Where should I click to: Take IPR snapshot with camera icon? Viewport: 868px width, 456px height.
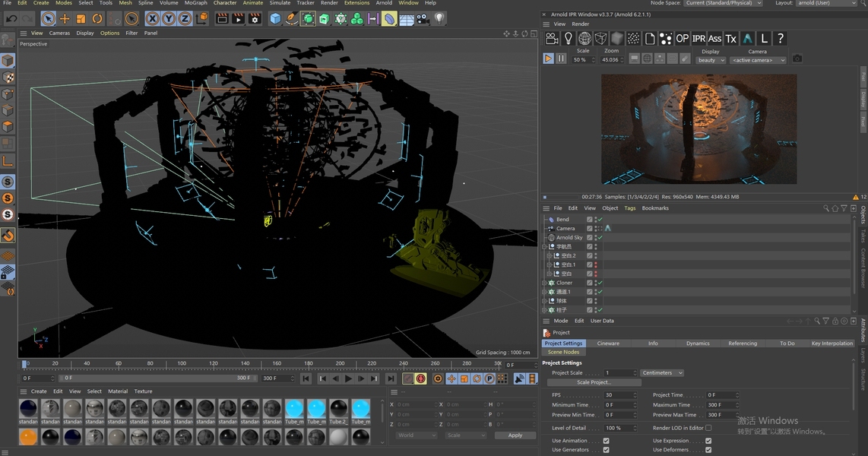pyautogui.click(x=797, y=58)
